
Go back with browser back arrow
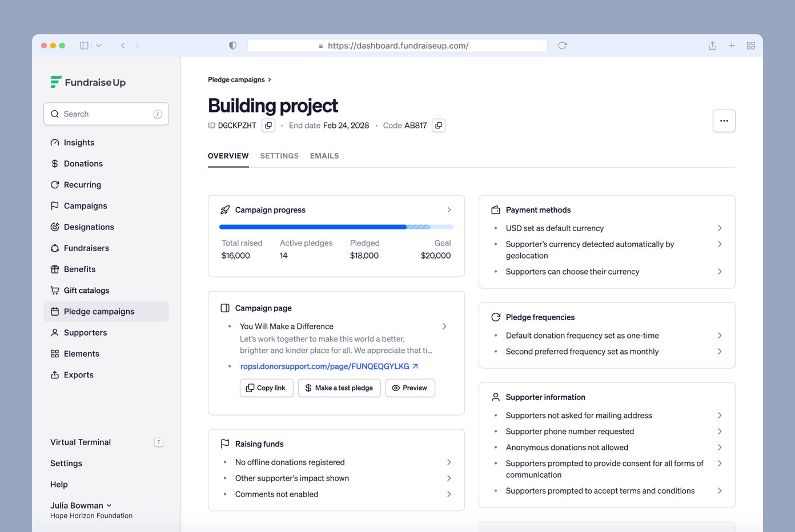[123, 46]
